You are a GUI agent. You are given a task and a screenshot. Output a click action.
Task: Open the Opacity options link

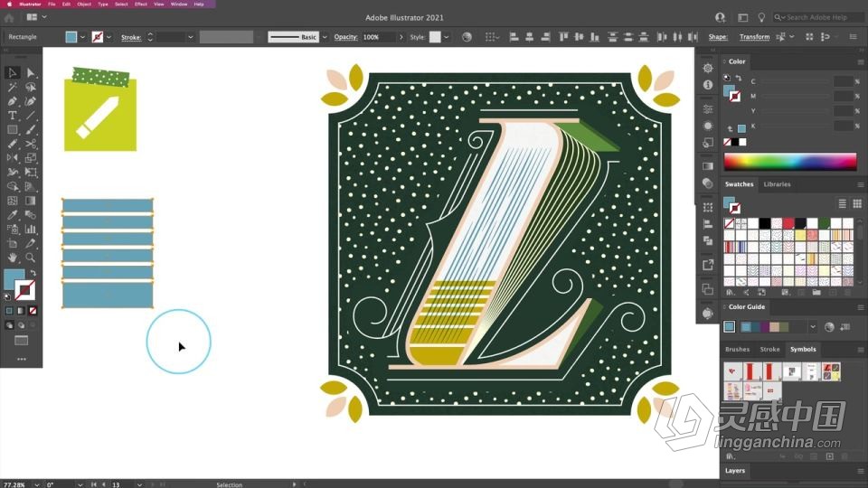[x=345, y=37]
